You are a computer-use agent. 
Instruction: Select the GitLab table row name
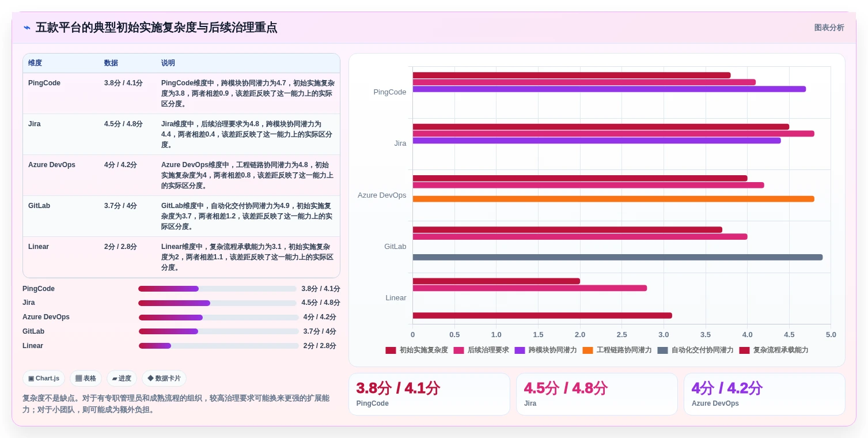pos(39,206)
